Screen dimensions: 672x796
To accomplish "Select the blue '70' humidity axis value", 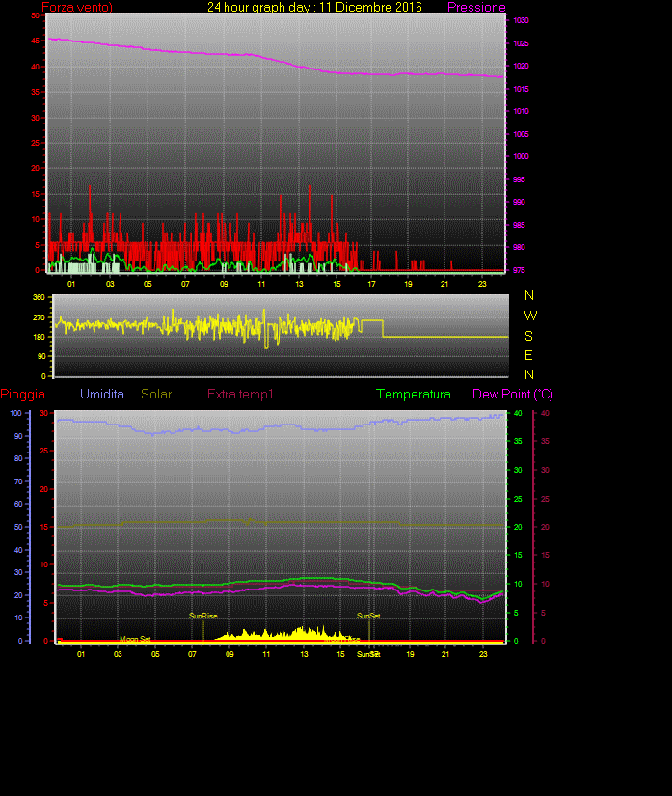I will pyautogui.click(x=18, y=481).
